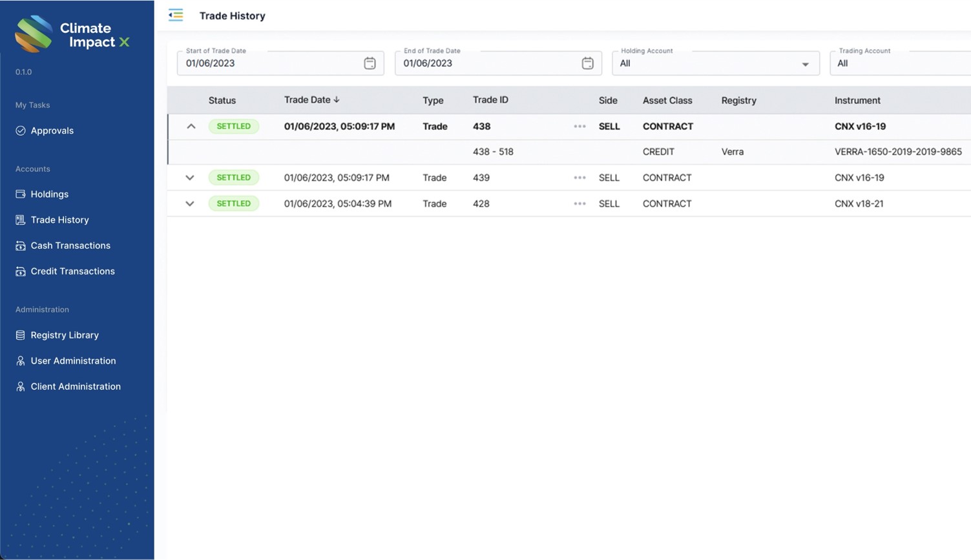Click the CREDIT asset class cell

tap(658, 152)
